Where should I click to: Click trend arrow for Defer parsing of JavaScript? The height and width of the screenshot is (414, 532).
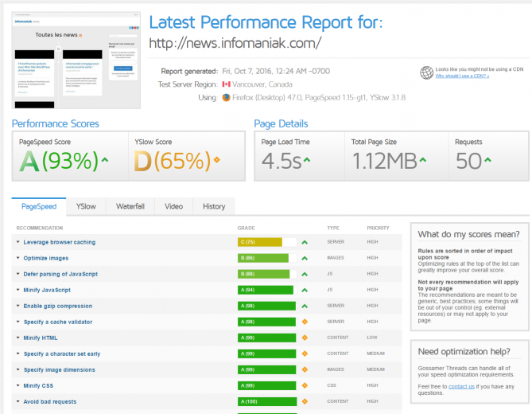point(305,274)
